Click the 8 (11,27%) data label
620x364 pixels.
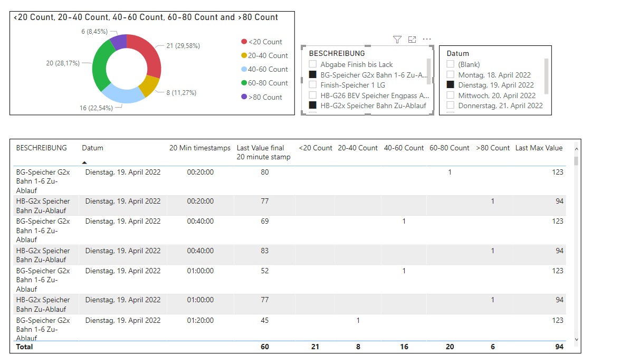point(181,93)
